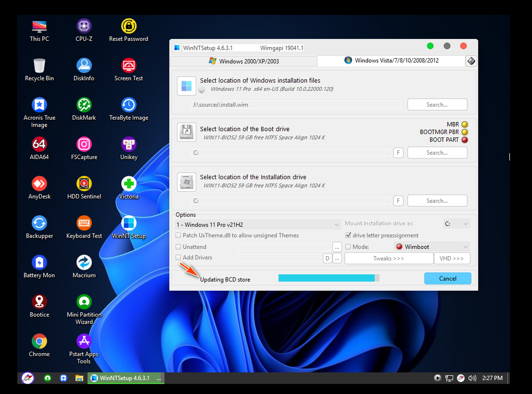Open the FSCapture icon

click(84, 148)
